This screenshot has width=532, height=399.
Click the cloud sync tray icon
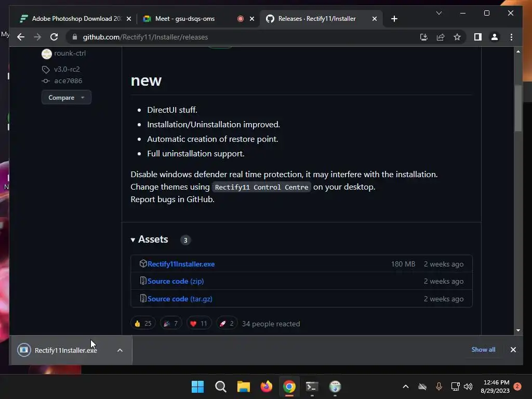pyautogui.click(x=422, y=387)
